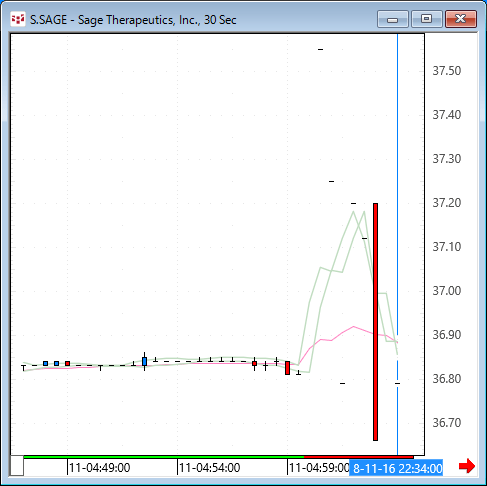Click the chart application icon in title bar
This screenshot has height=486, width=487.
(17, 20)
